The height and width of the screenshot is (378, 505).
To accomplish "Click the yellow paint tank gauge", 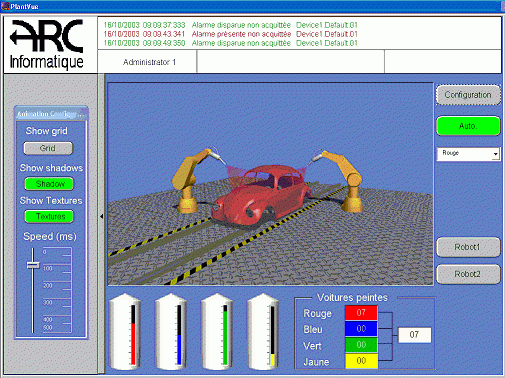I will click(272, 336).
